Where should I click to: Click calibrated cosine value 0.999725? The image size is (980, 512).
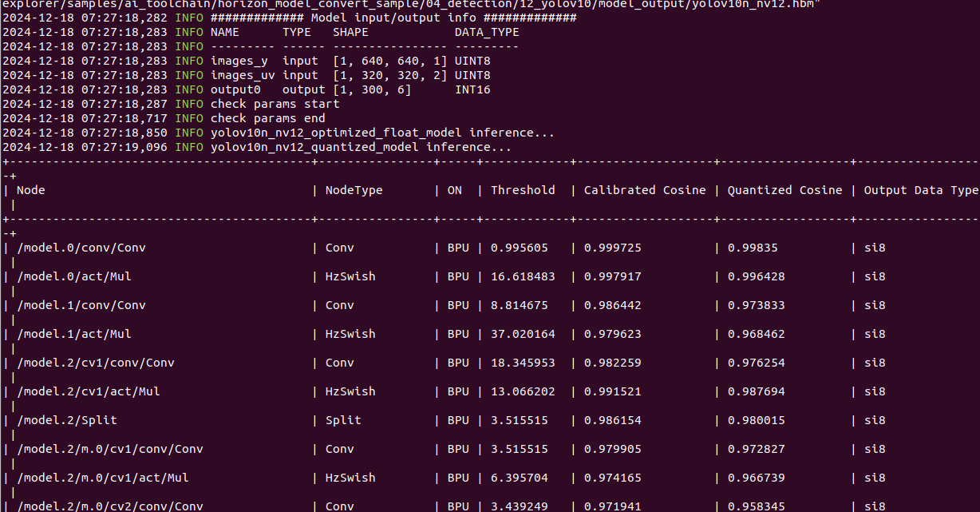click(x=612, y=248)
